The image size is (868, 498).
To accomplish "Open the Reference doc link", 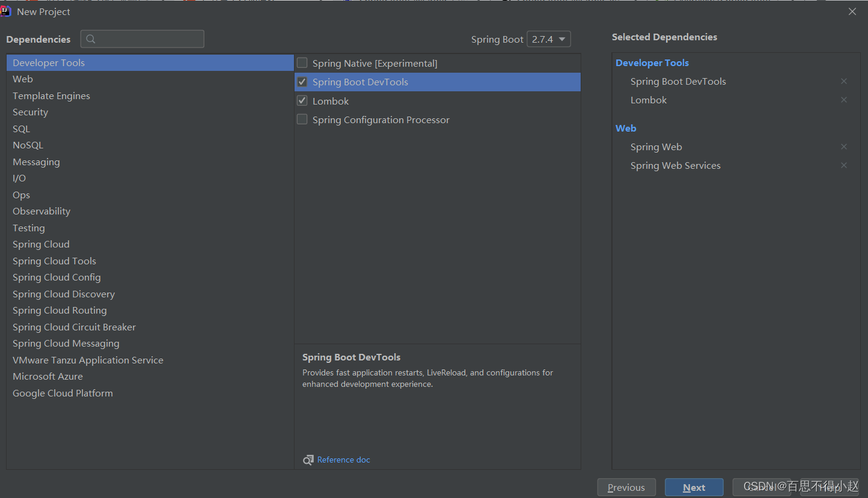I will tap(344, 460).
